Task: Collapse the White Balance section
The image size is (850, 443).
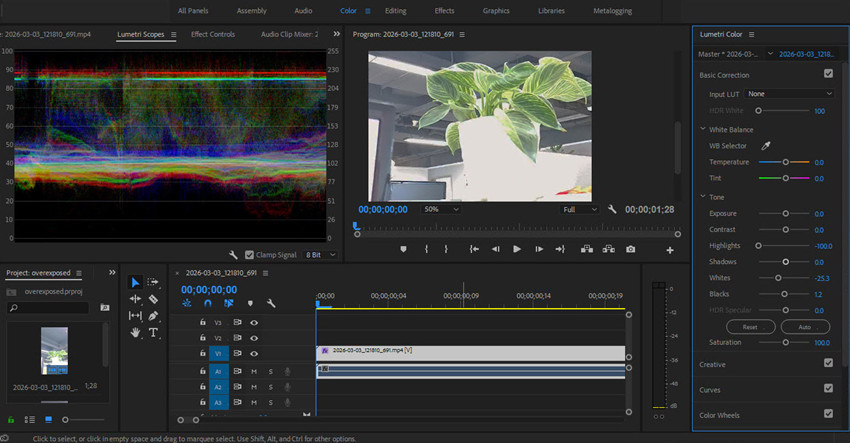Action: (703, 129)
